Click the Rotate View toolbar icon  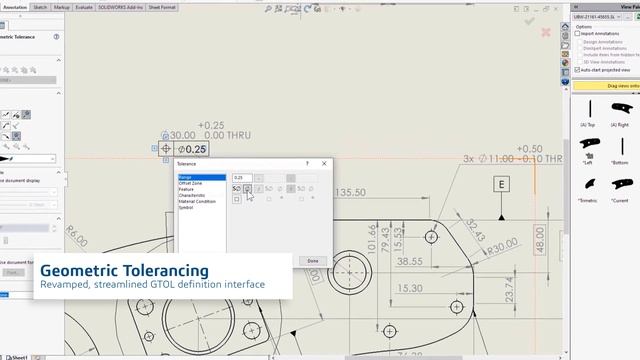click(x=307, y=9)
